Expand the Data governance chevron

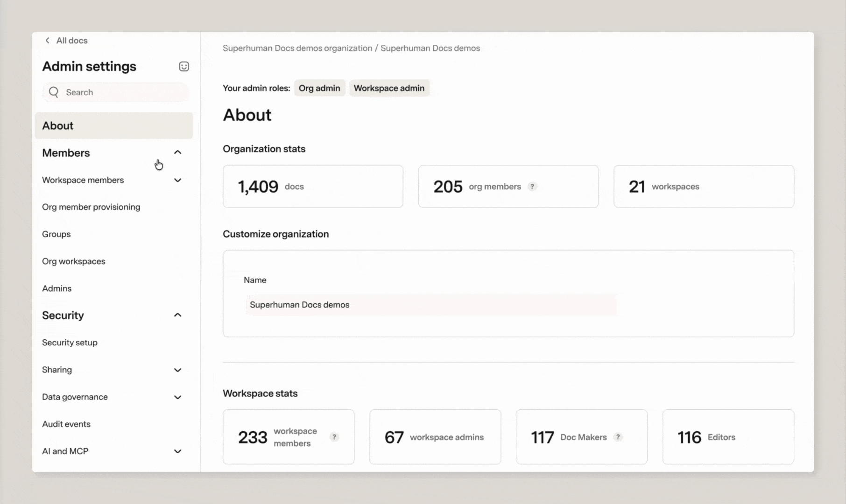[177, 397]
